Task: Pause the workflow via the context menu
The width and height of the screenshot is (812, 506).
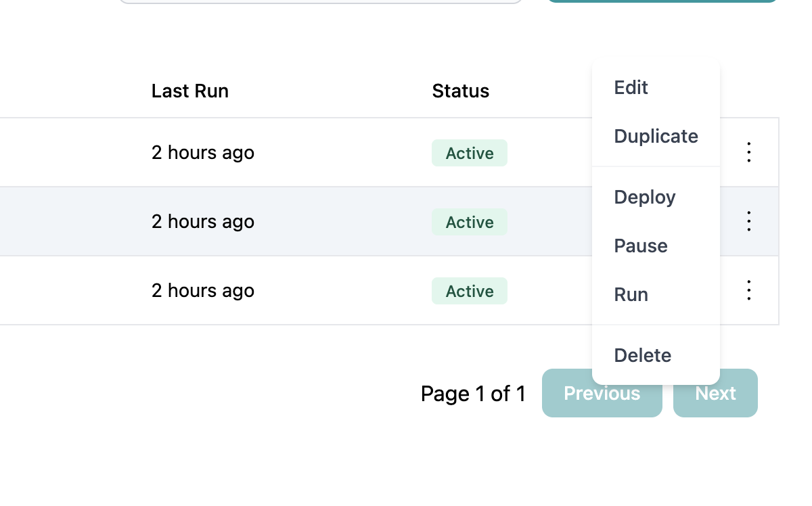Action: [x=640, y=246]
